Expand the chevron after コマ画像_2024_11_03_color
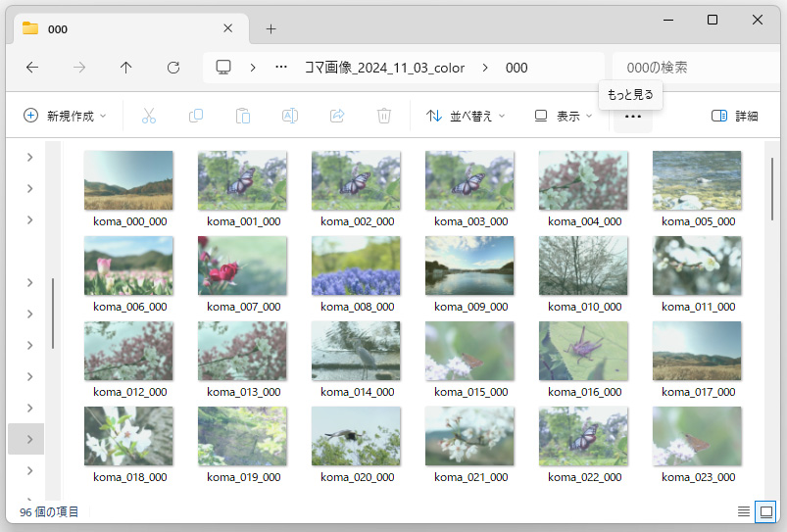 (485, 68)
